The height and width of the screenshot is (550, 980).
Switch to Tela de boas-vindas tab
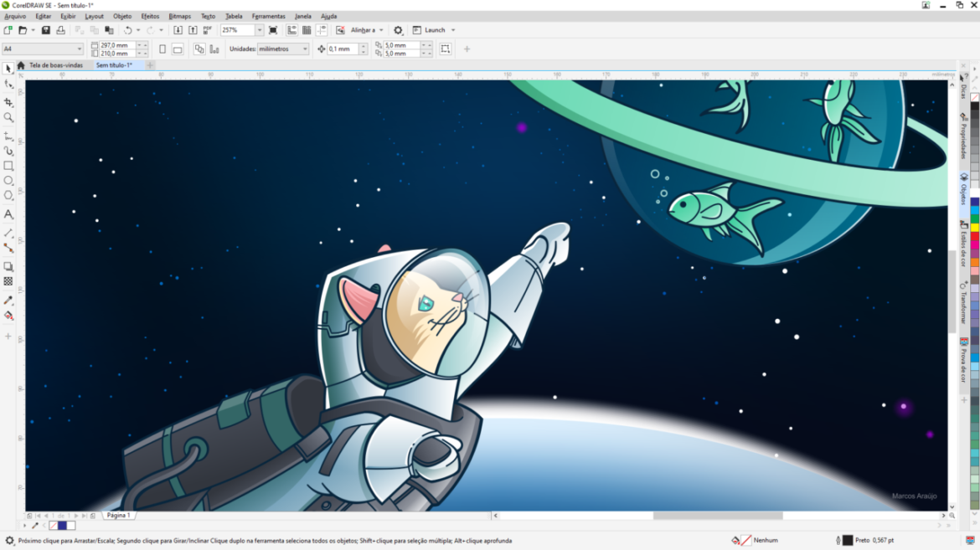coord(55,65)
